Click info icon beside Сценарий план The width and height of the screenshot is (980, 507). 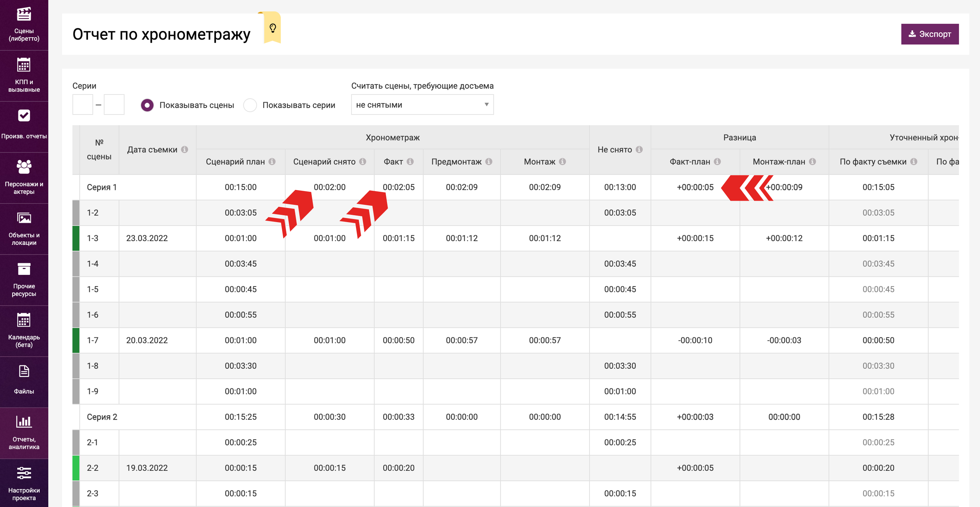click(272, 162)
